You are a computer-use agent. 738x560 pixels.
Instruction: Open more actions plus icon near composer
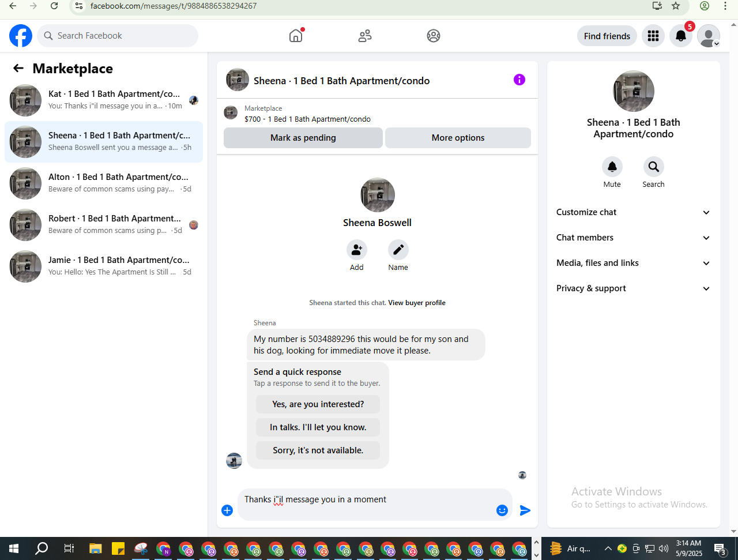pyautogui.click(x=227, y=510)
